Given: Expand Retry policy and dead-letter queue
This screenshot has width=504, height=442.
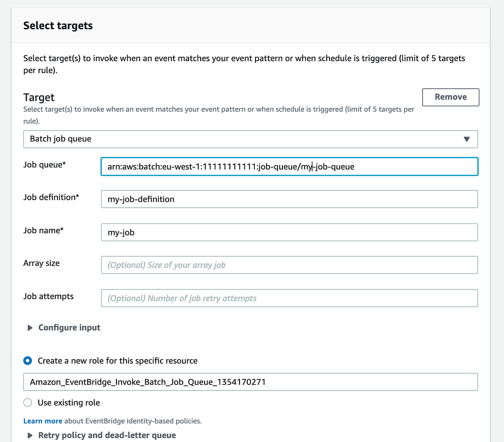Looking at the screenshot, I should pos(107,436).
